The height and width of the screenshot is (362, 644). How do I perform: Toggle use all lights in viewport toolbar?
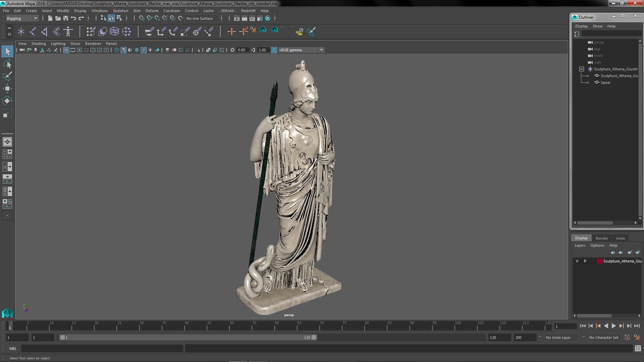click(x=150, y=50)
